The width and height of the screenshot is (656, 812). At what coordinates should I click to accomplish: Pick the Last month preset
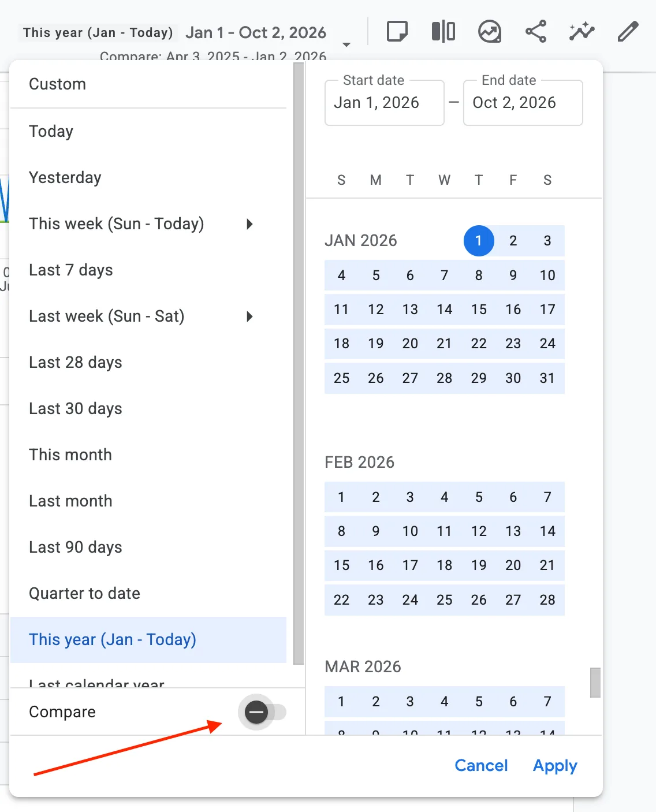[148, 501]
